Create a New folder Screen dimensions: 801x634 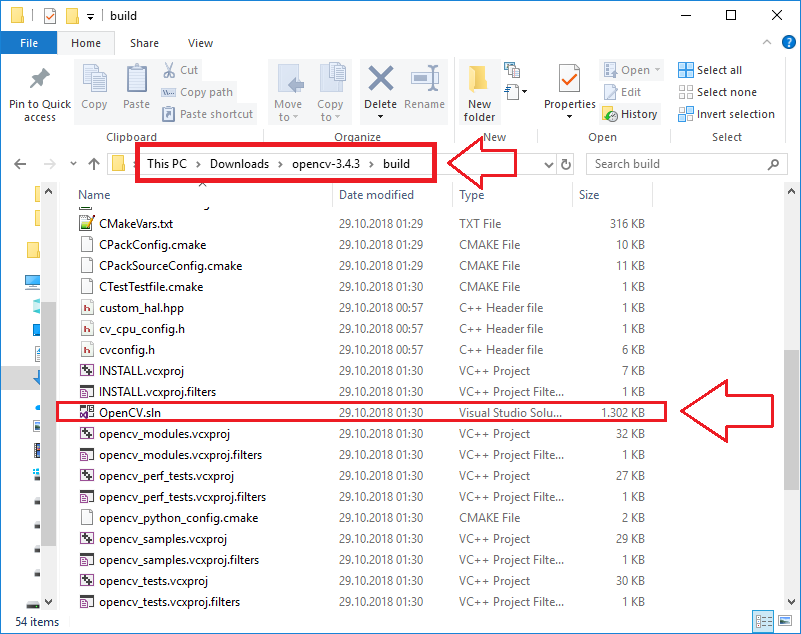[x=479, y=93]
